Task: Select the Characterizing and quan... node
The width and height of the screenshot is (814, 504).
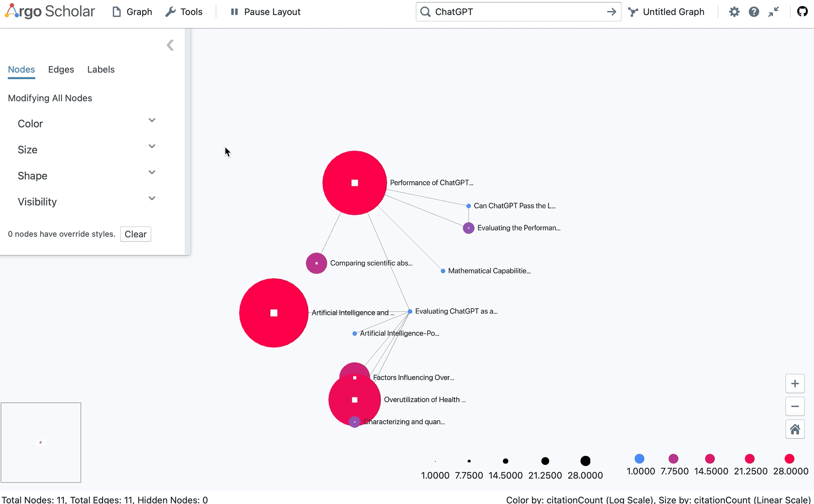Action: coord(355,422)
